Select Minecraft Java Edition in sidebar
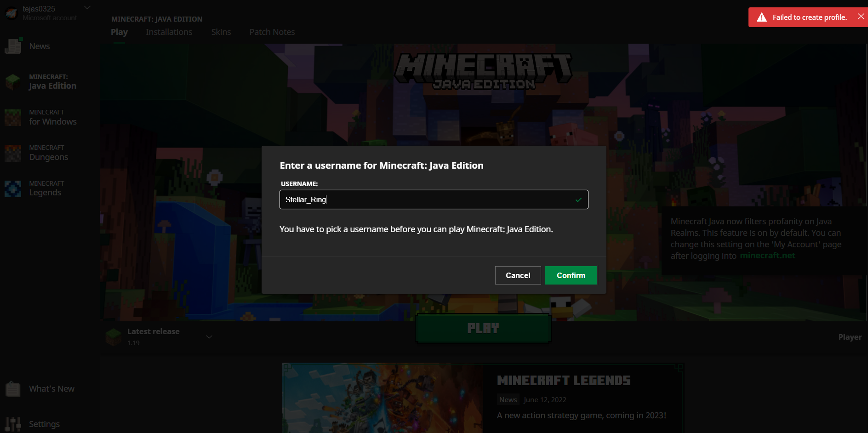 pyautogui.click(x=50, y=82)
